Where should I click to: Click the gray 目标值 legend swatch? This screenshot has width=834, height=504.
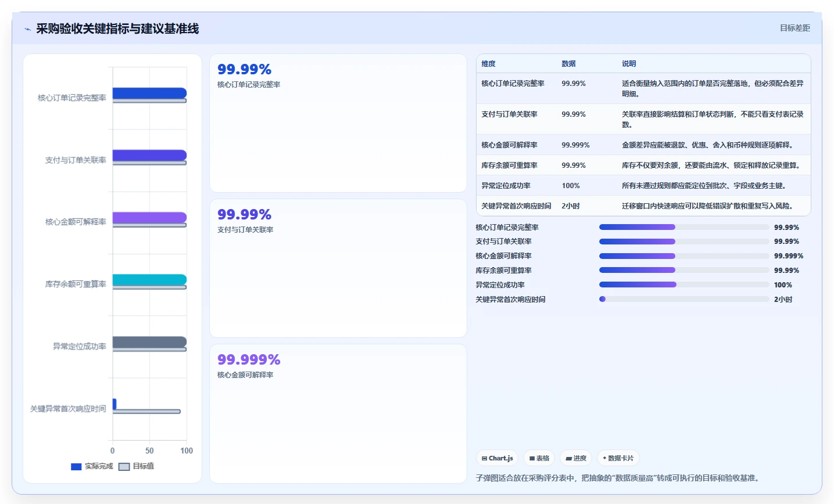pos(124,467)
